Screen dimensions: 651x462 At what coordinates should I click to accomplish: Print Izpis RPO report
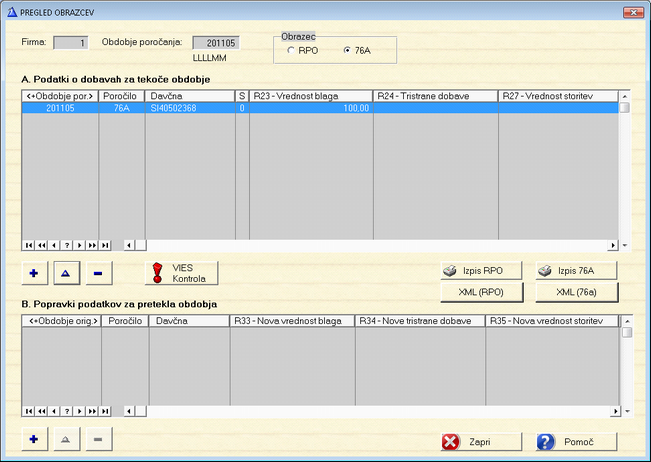[x=481, y=271]
